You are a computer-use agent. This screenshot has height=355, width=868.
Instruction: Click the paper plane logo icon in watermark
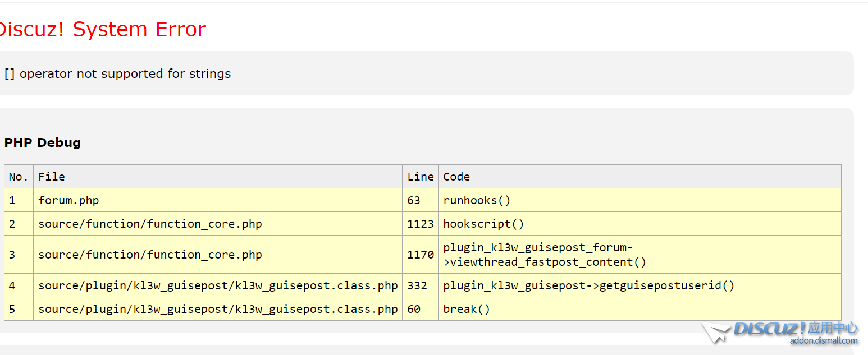point(715,331)
